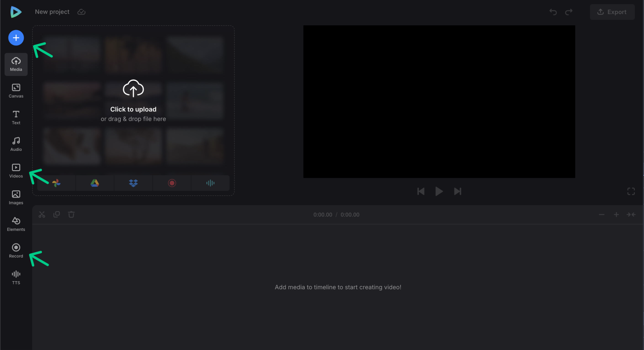Click the app logo in top left
The height and width of the screenshot is (350, 644).
(16, 12)
